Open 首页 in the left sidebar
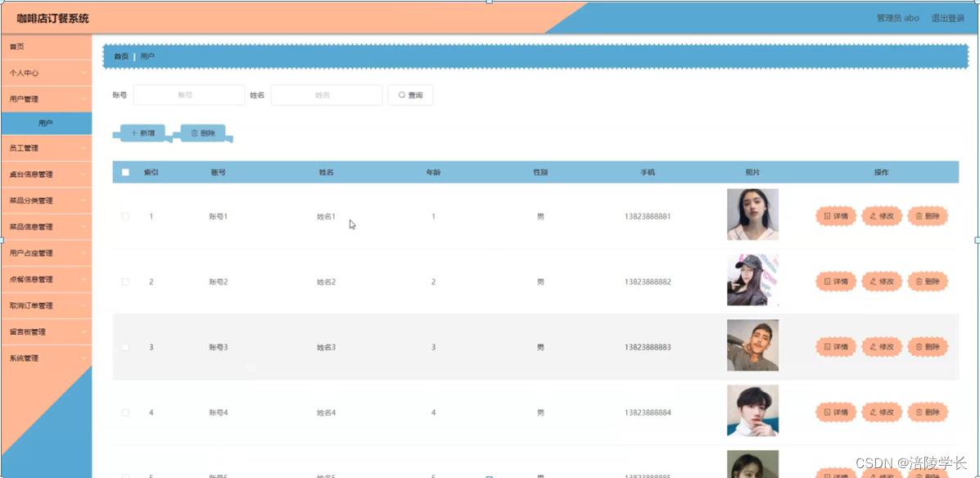The height and width of the screenshot is (478, 980). tap(46, 47)
